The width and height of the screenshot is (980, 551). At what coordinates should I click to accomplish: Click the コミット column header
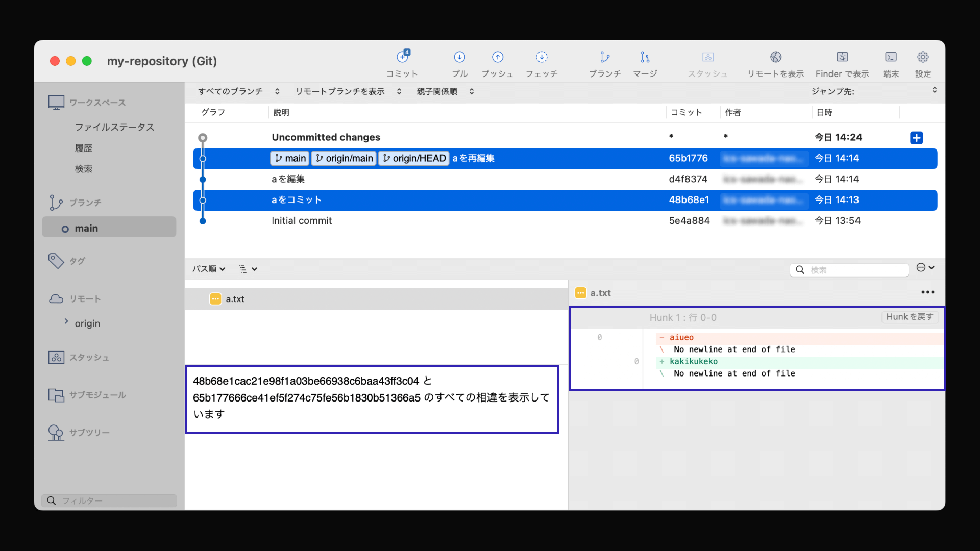click(687, 112)
